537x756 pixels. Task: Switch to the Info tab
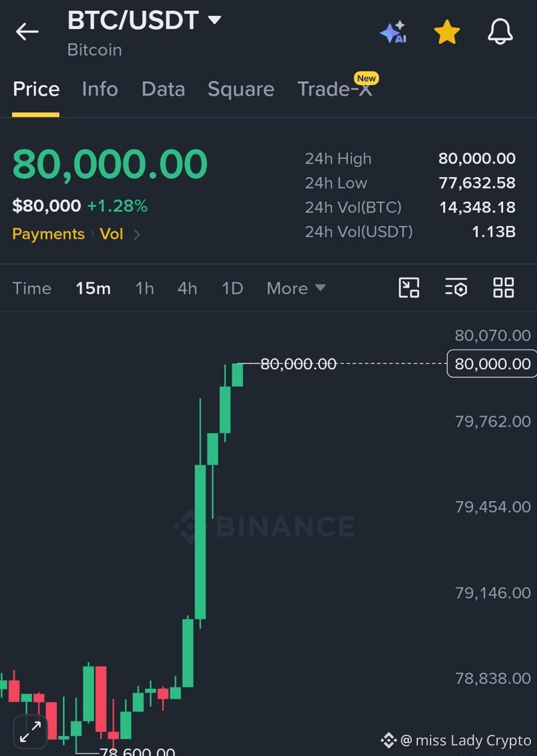tap(100, 89)
